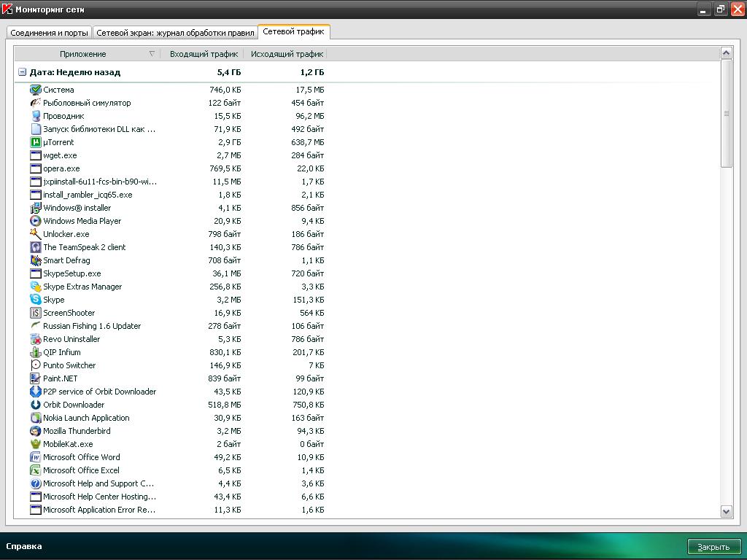Collapse the Дата: Неделю назад group

tap(22, 72)
